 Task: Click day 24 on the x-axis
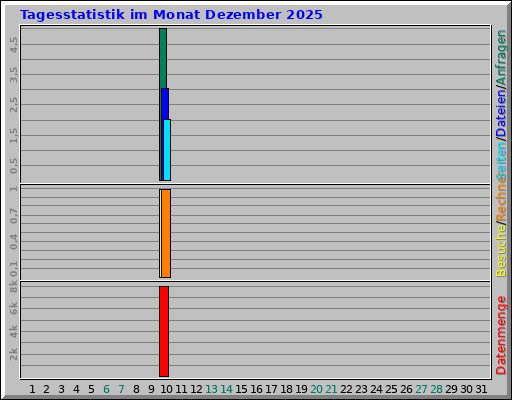[x=376, y=389]
